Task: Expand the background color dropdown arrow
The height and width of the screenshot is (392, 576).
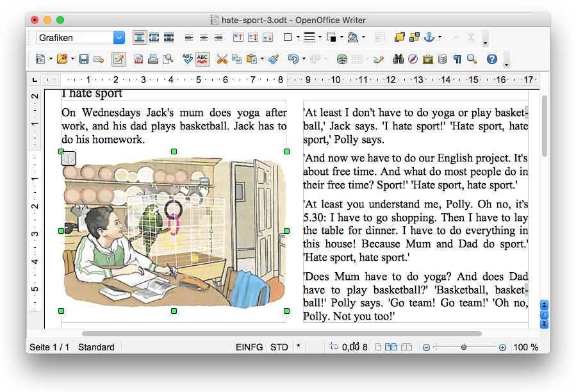Action: (x=364, y=37)
